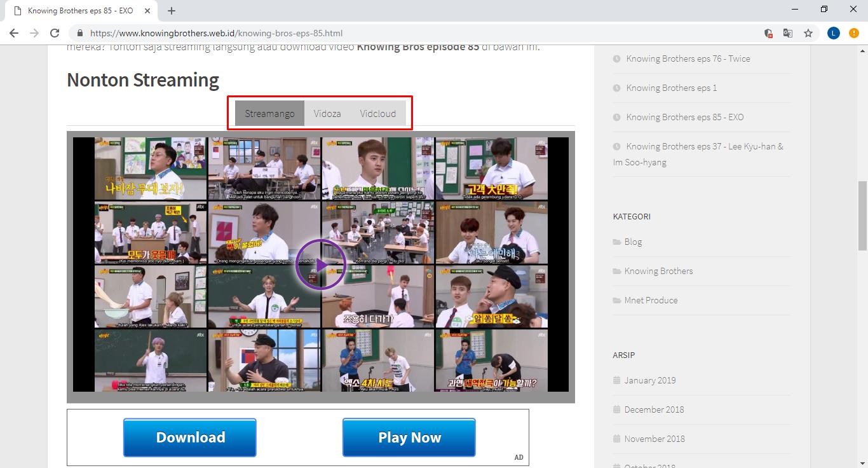Click the calendar icon beside January 2019

(x=616, y=380)
